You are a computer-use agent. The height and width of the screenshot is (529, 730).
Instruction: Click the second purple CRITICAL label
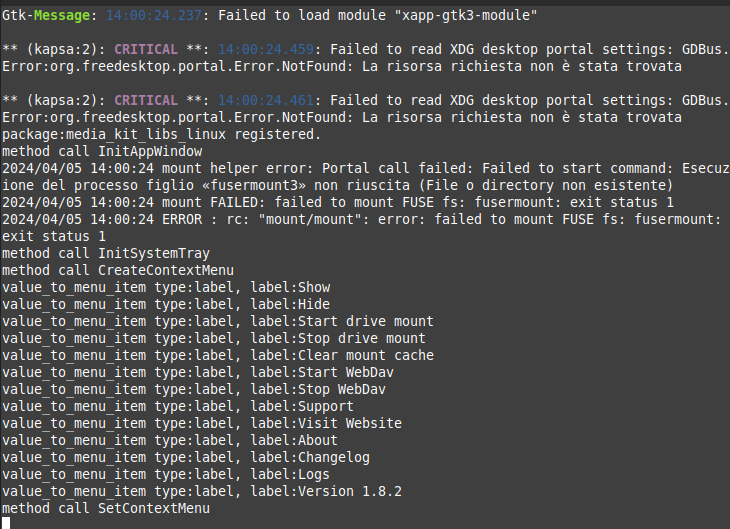tap(146, 100)
